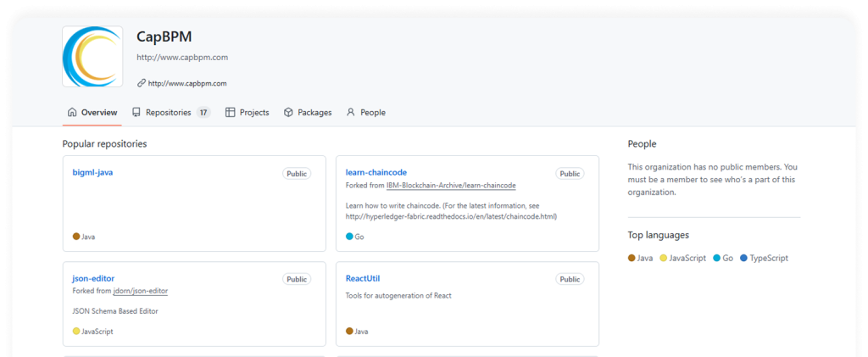Screen dimensions: 868x357
Task: Click the People person icon
Action: [350, 113]
